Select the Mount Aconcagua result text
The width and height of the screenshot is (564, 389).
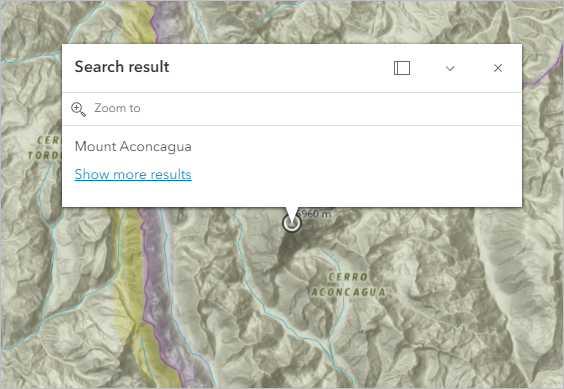coord(133,146)
